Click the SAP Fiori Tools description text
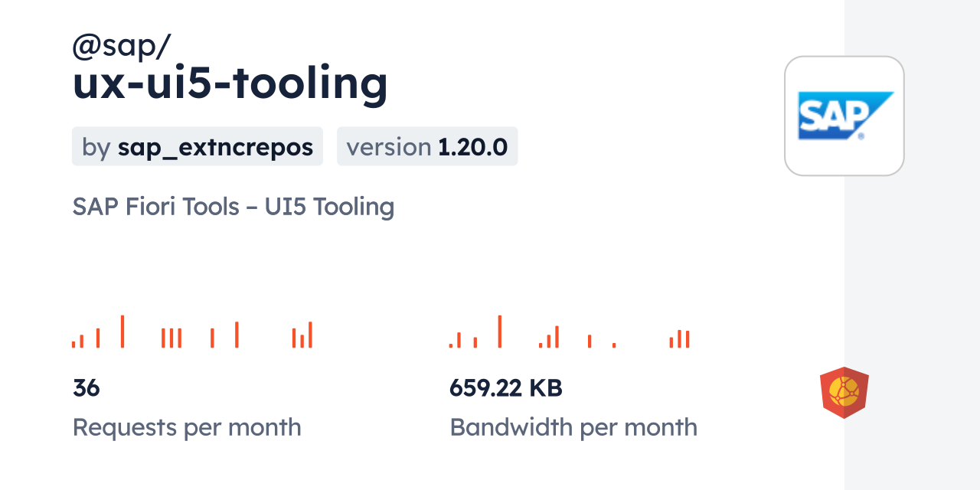Image resolution: width=980 pixels, height=490 pixels. pyautogui.click(x=233, y=207)
